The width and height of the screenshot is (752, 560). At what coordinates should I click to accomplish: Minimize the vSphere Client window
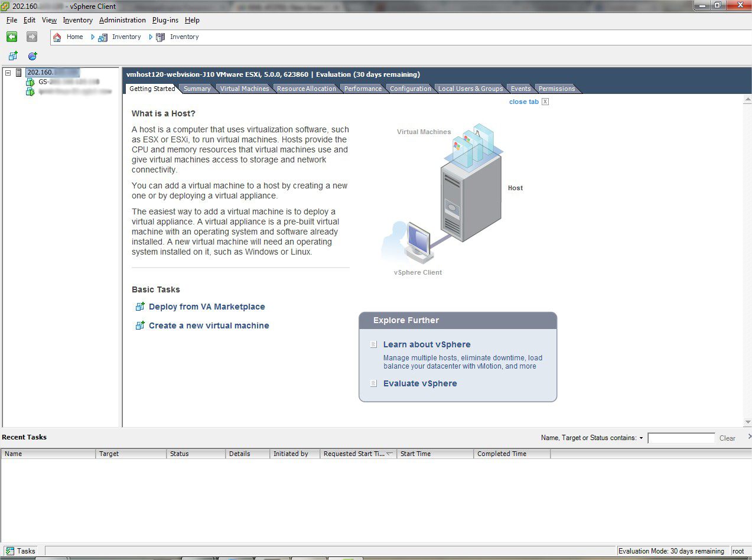pos(701,5)
